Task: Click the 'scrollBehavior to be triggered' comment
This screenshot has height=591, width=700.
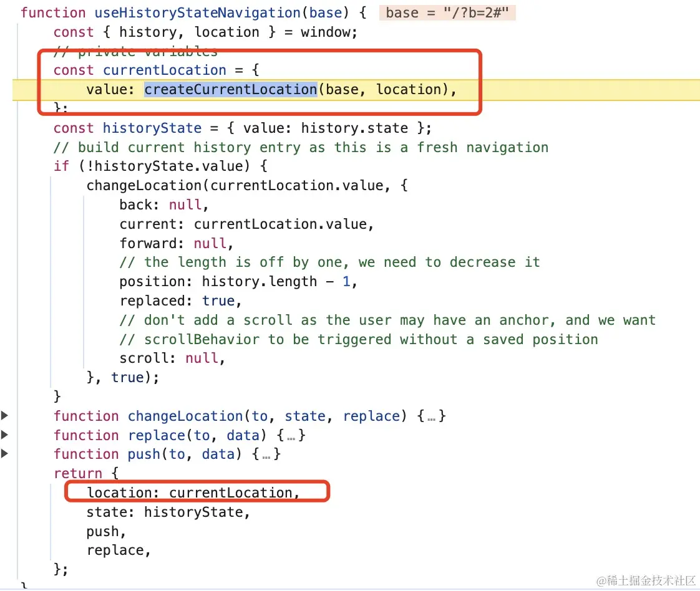Action: pos(359,340)
